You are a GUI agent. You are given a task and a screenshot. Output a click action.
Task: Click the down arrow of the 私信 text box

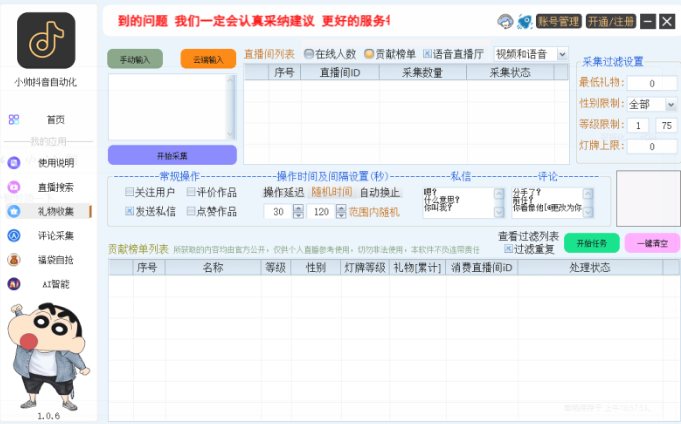pos(499,212)
